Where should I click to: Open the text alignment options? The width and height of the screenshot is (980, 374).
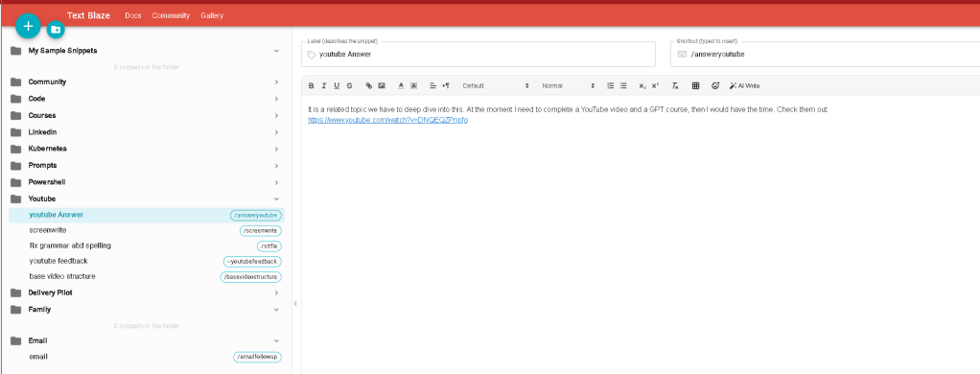coord(433,85)
